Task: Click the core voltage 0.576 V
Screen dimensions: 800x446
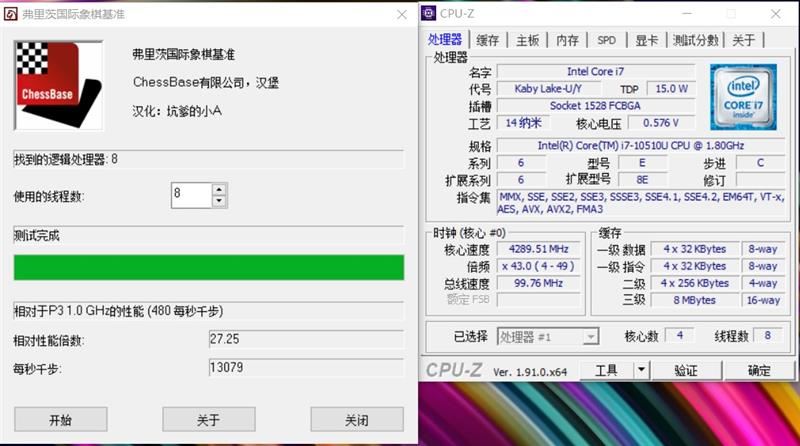Action: click(661, 123)
